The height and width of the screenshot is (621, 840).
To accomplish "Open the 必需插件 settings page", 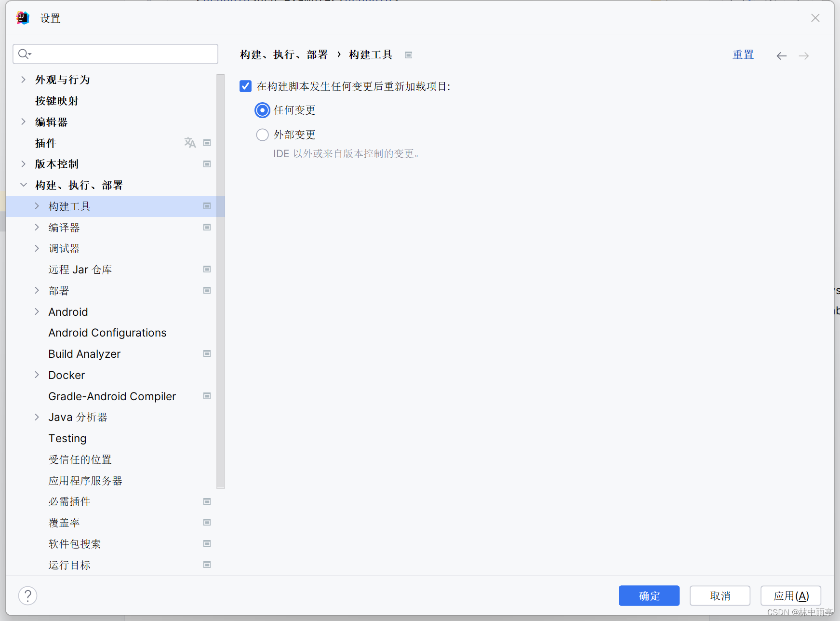I will (69, 501).
